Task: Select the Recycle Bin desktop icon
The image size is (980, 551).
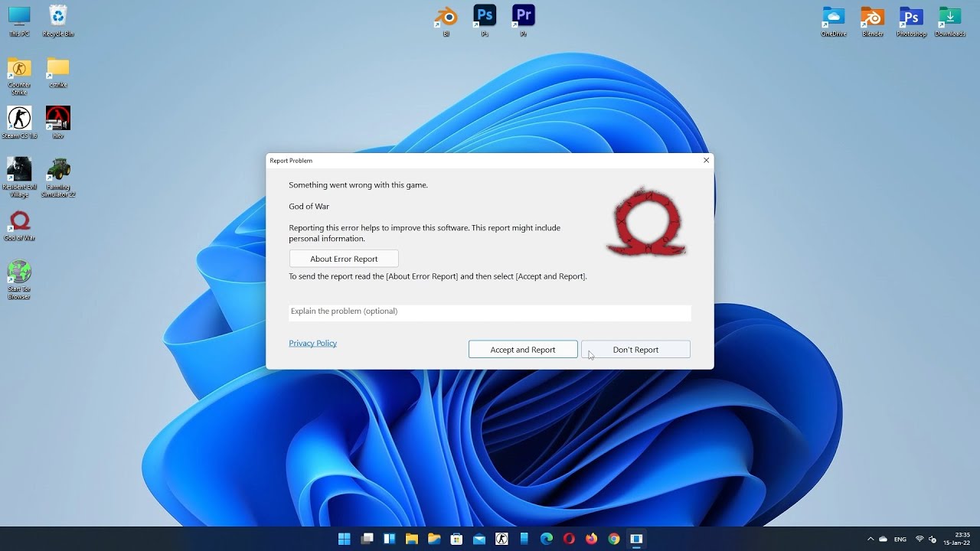Action: click(58, 21)
